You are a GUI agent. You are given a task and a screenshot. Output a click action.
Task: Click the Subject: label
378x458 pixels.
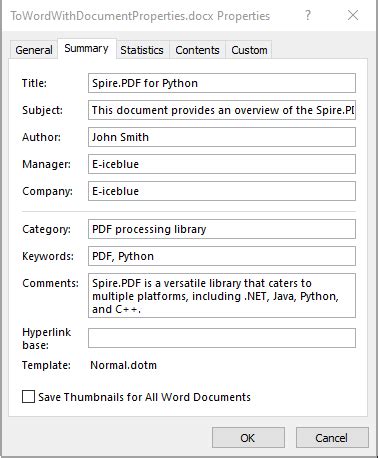[42, 110]
